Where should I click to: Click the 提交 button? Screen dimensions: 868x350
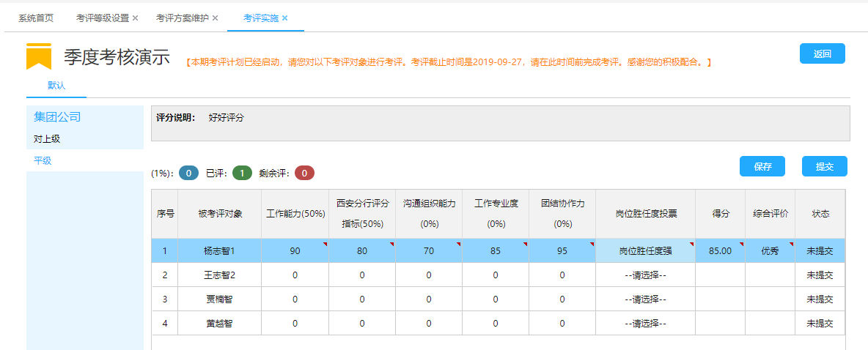tap(824, 166)
